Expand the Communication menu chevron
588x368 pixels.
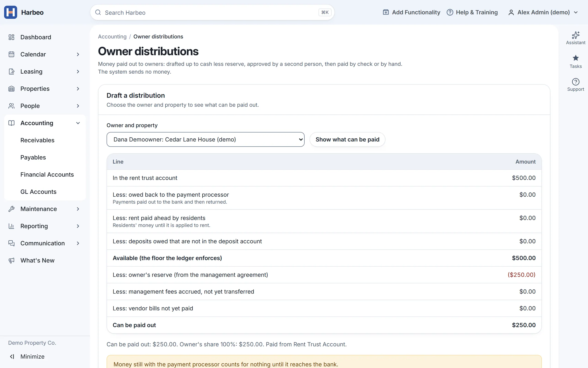click(x=78, y=243)
